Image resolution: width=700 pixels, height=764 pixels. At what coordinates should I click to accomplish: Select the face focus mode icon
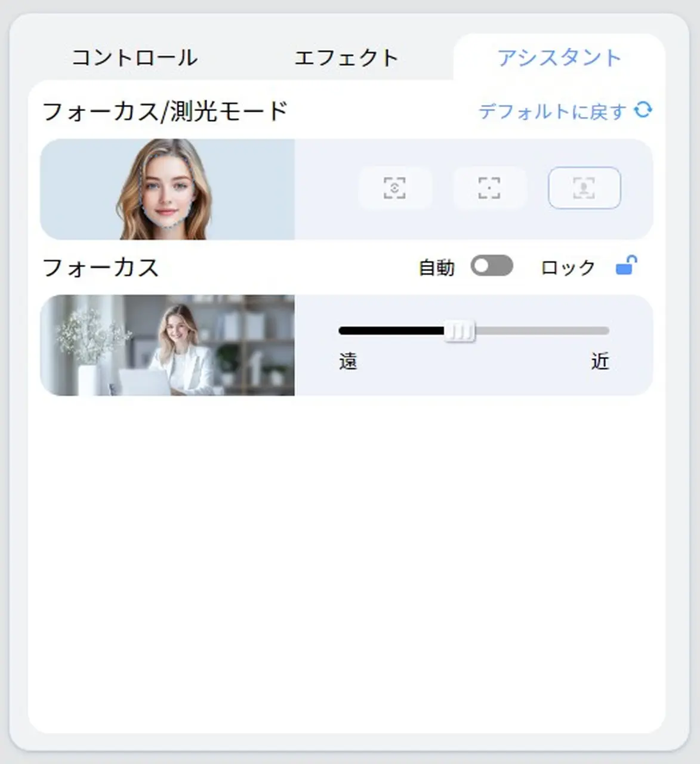pos(584,188)
